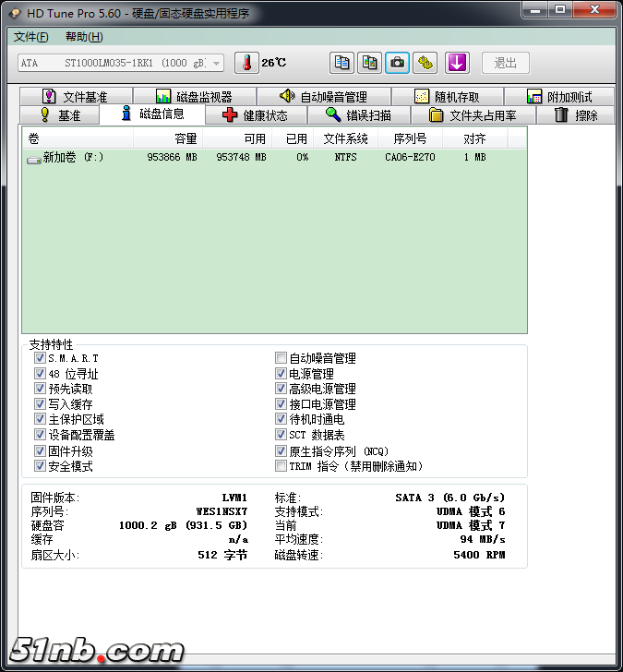Click the camera save screenshot icon
Screen dimensions: 623x672
pyautogui.click(x=398, y=63)
